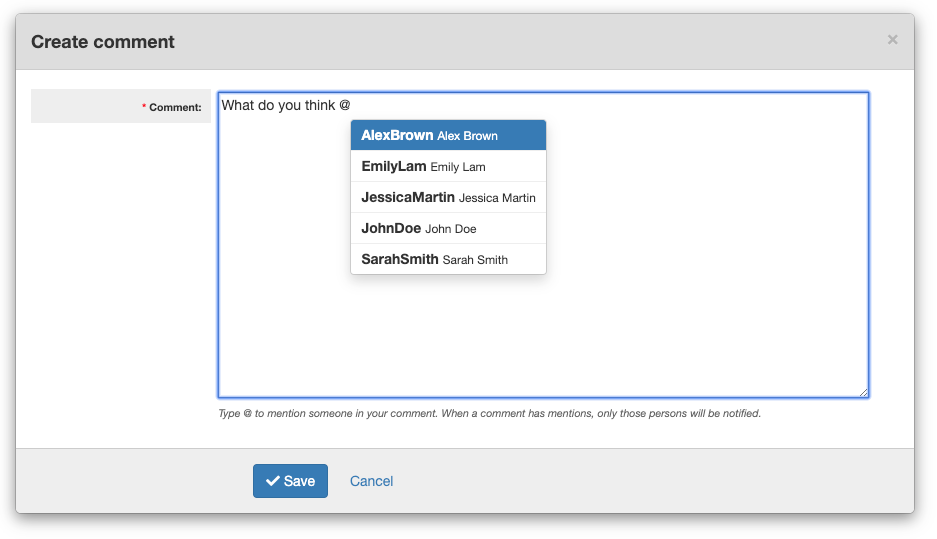
Task: Mention JohnDoe from the suggestions
Action: (448, 228)
